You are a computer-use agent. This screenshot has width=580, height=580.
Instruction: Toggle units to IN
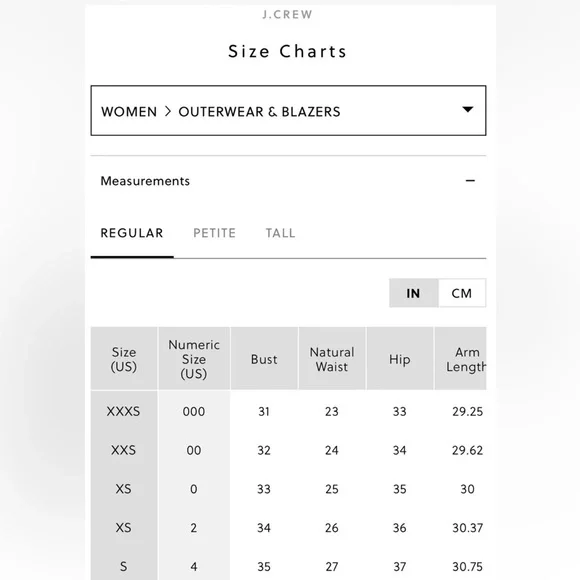(414, 293)
